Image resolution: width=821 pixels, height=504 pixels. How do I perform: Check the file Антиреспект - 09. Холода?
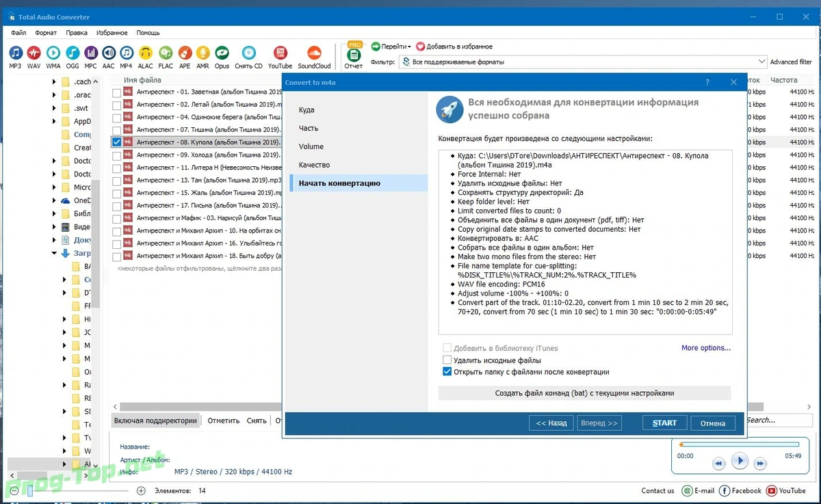(x=117, y=155)
